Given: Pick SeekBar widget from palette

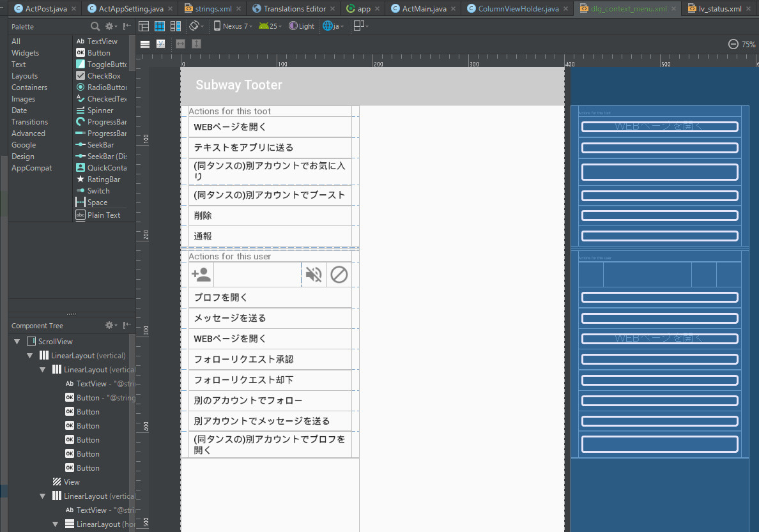Looking at the screenshot, I should tap(101, 145).
